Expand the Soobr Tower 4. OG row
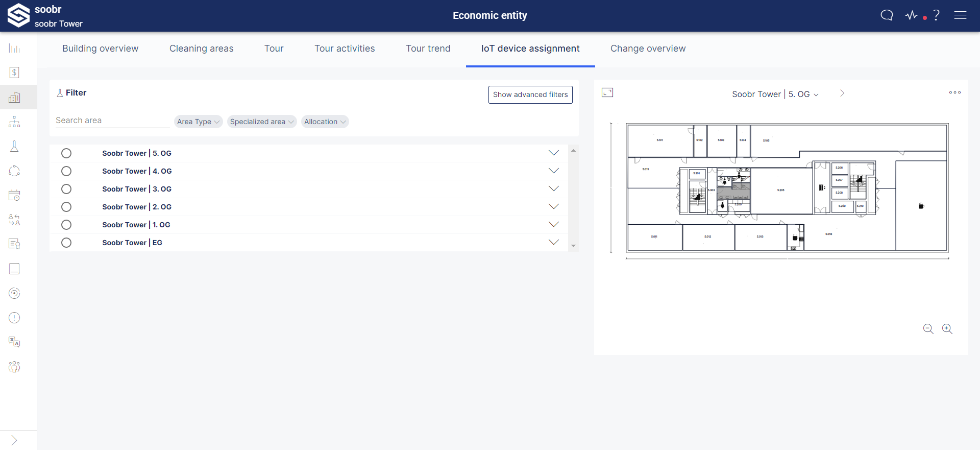 tap(554, 171)
